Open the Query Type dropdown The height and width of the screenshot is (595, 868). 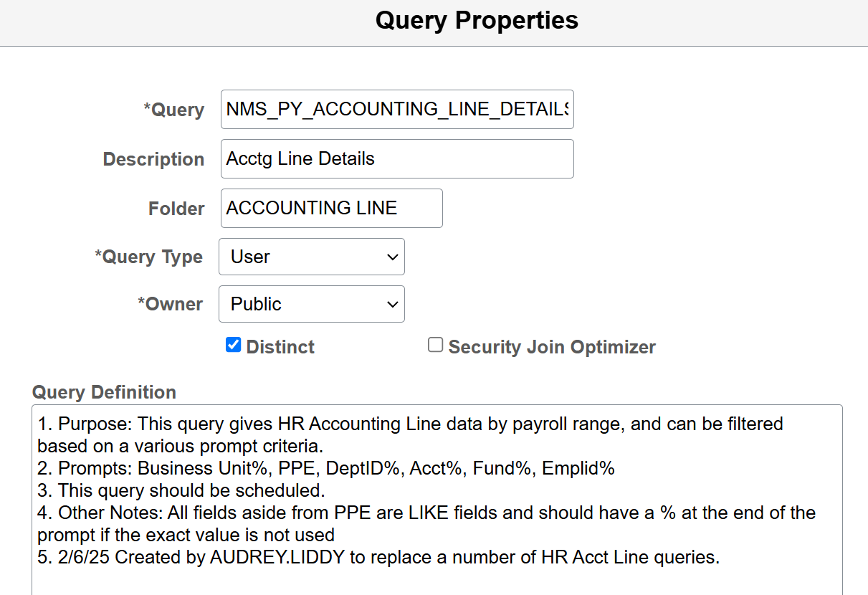[311, 257]
